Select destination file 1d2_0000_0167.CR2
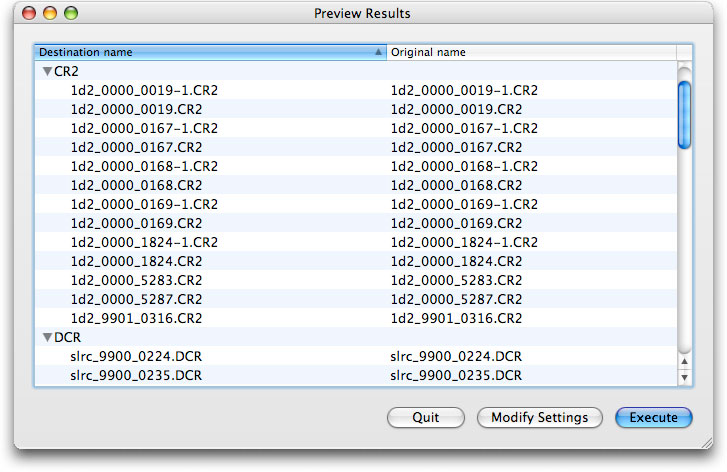 click(x=136, y=147)
